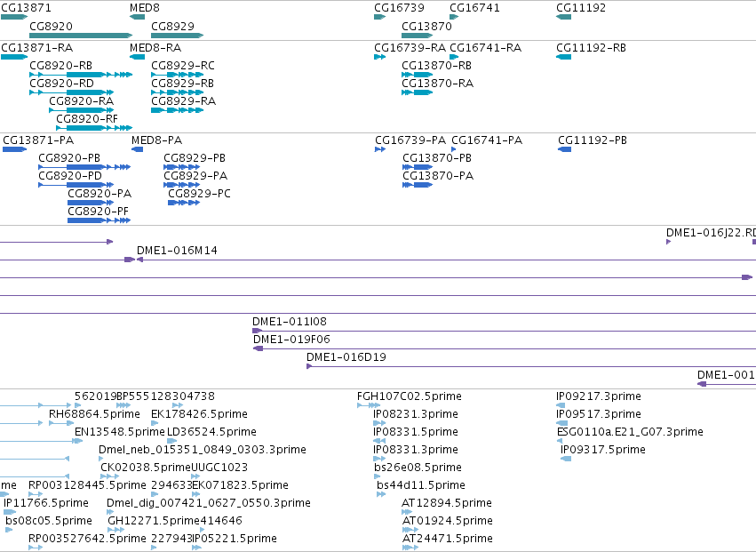Click EST FGH107C02.5prime
Image resolution: width=756 pixels, height=552 pixels.
[x=410, y=396]
